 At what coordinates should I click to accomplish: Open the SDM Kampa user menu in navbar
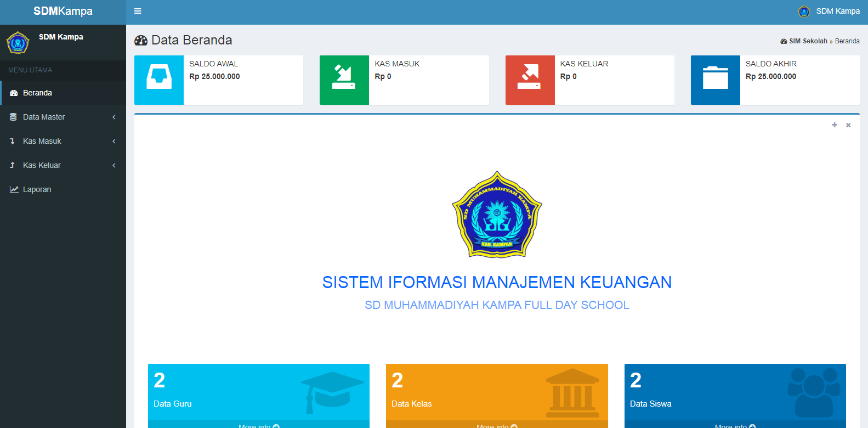pyautogui.click(x=829, y=11)
